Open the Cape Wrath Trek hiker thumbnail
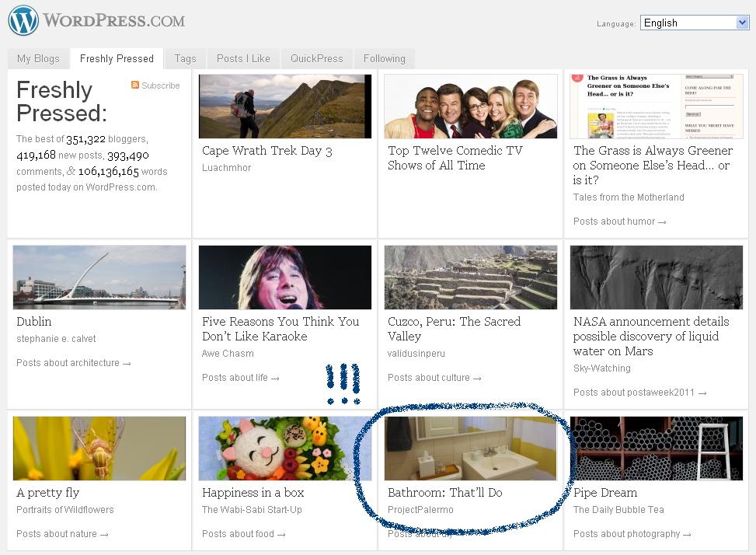This screenshot has width=756, height=555. pyautogui.click(x=284, y=106)
